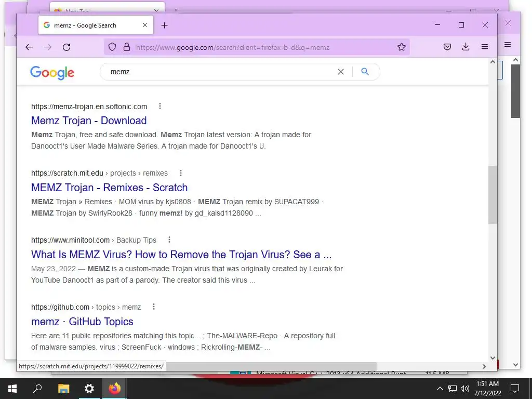
Task: View site security via the padlock icon
Action: tap(127, 47)
